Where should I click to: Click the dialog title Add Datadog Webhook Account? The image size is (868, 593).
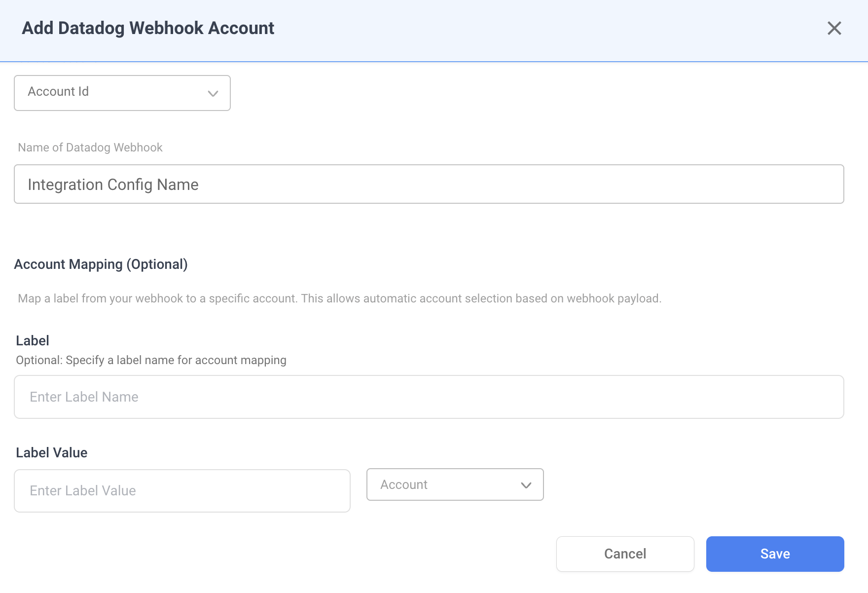pos(147,28)
